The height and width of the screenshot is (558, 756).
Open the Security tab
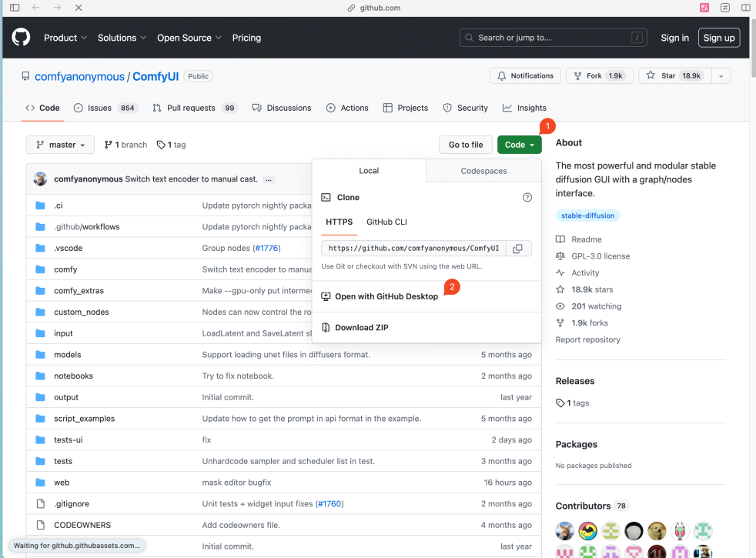[x=465, y=108]
